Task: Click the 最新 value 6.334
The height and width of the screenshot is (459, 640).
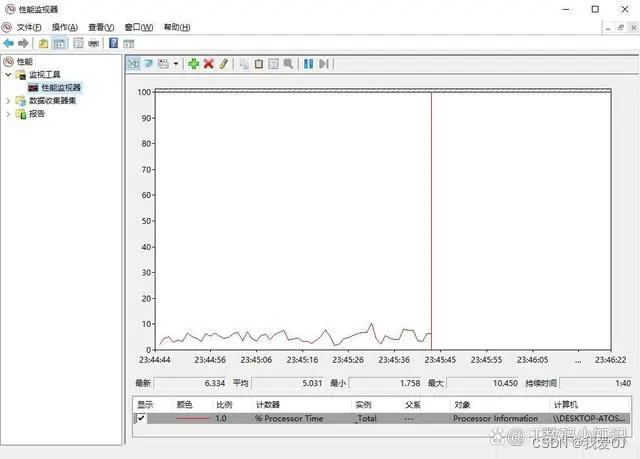Action: pos(190,383)
